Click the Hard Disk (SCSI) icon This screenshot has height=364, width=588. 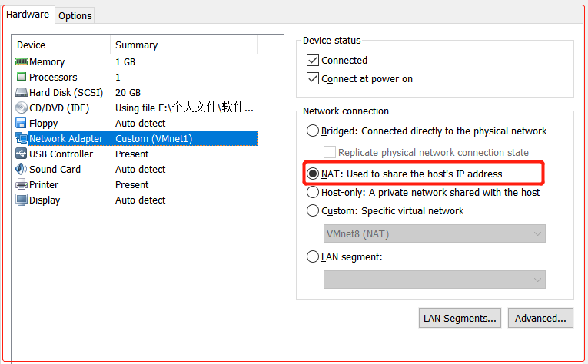click(x=22, y=92)
